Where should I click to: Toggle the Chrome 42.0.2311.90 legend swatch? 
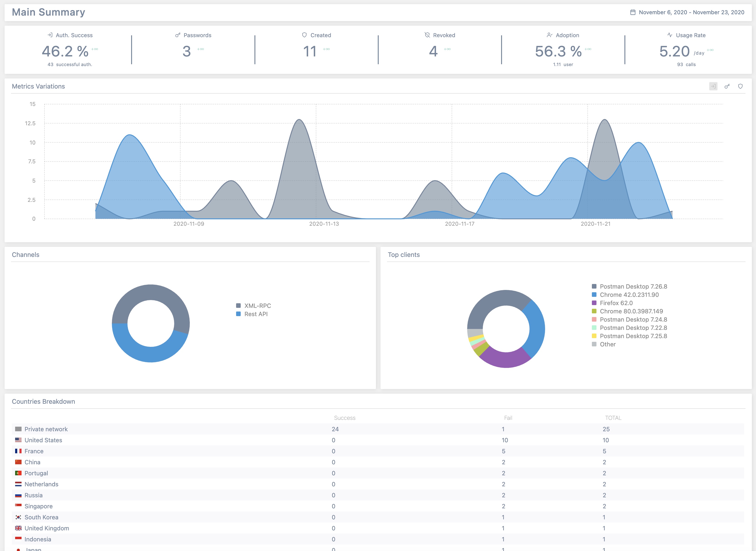click(x=594, y=295)
